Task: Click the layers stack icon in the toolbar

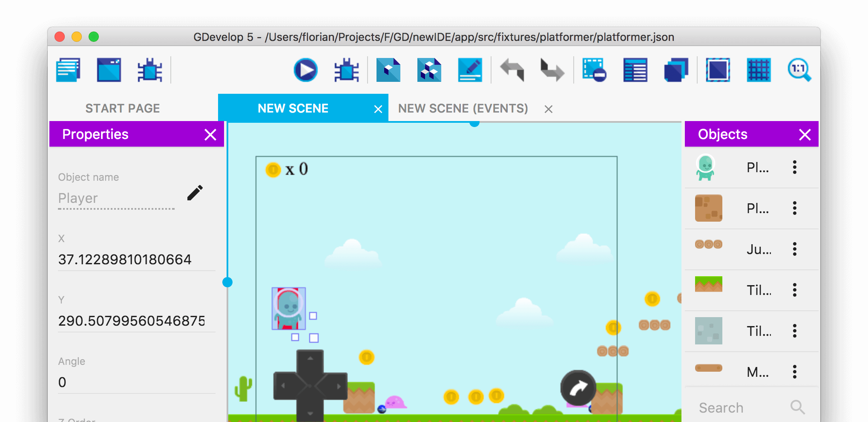Action: coord(675,70)
